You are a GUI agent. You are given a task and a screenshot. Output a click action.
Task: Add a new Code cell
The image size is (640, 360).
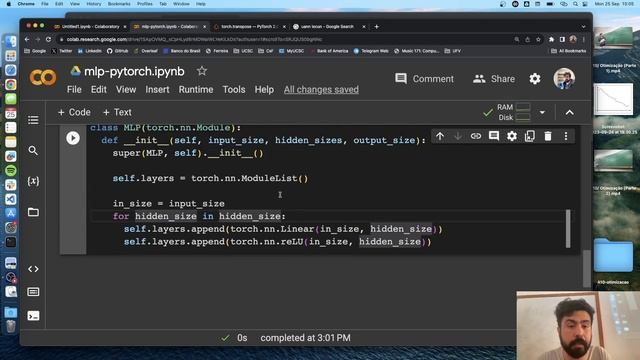tap(74, 112)
